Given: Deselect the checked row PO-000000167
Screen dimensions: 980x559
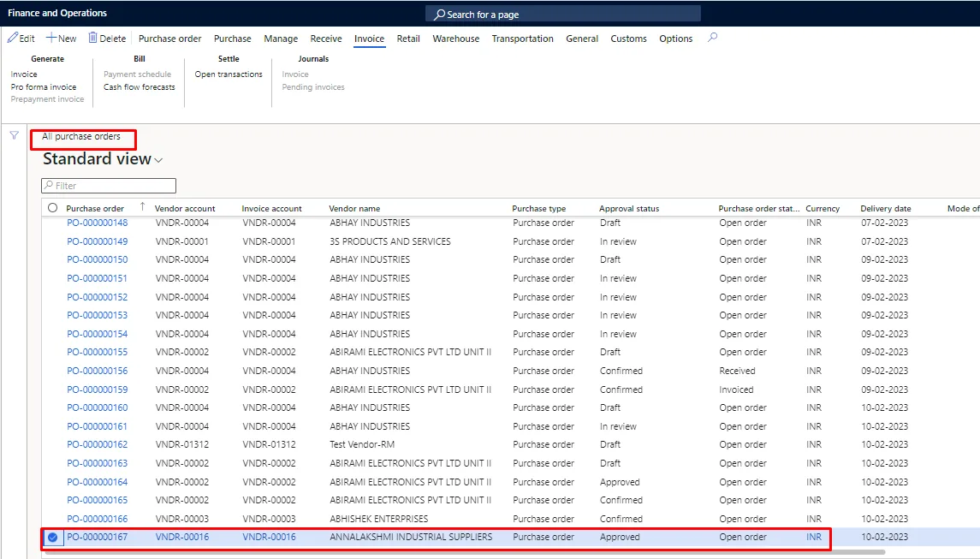Looking at the screenshot, I should [52, 537].
